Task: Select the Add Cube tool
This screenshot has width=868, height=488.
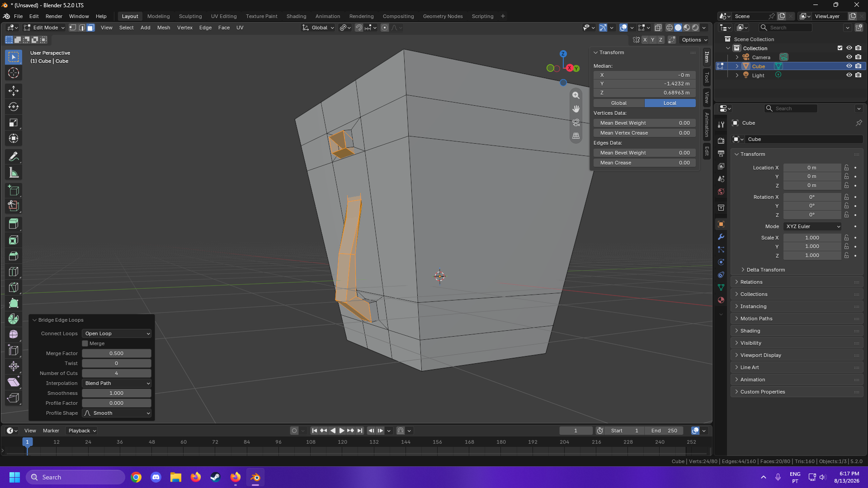Action: coord(14,190)
